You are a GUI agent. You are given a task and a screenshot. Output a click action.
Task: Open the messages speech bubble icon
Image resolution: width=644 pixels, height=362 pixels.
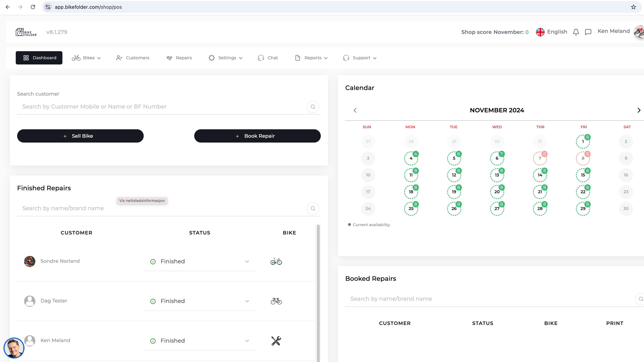(588, 32)
